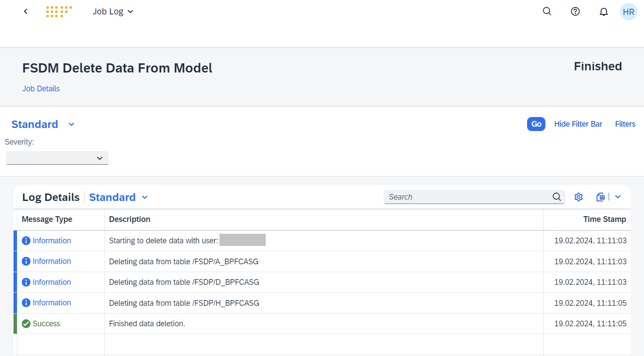Viewport: 644px width, 356px height.
Task: Click the orange dotted company logo
Action: point(59,12)
